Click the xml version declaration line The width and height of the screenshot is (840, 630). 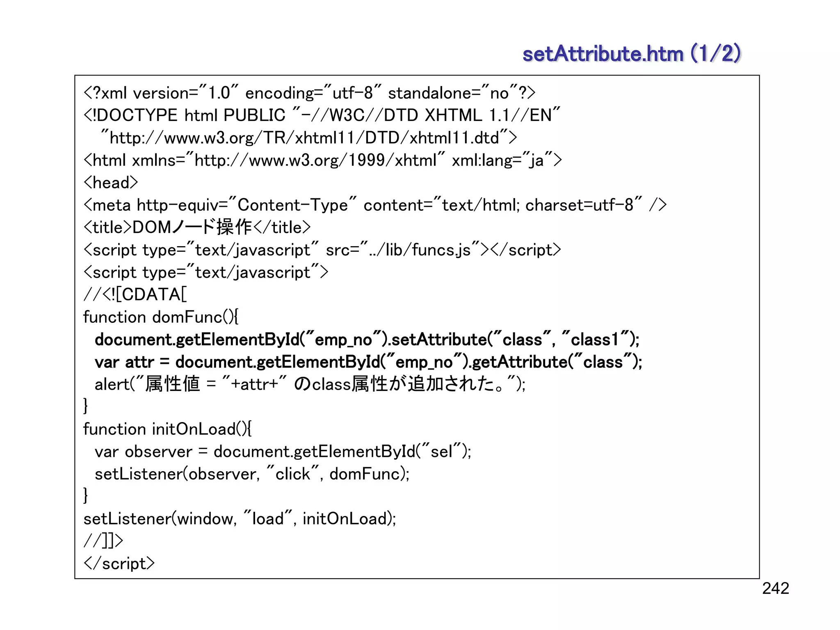coord(309,93)
